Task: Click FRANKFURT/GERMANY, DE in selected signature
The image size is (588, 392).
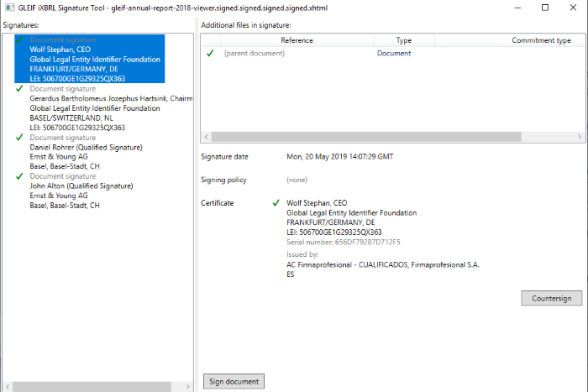Action: pos(74,69)
